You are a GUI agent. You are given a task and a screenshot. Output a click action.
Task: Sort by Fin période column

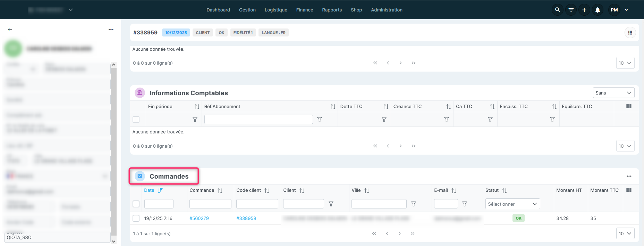197,107
